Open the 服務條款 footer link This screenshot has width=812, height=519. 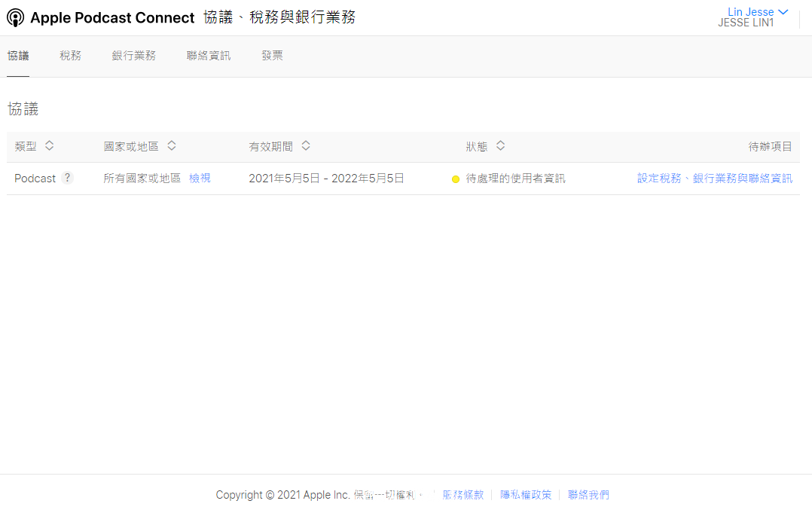coord(463,495)
